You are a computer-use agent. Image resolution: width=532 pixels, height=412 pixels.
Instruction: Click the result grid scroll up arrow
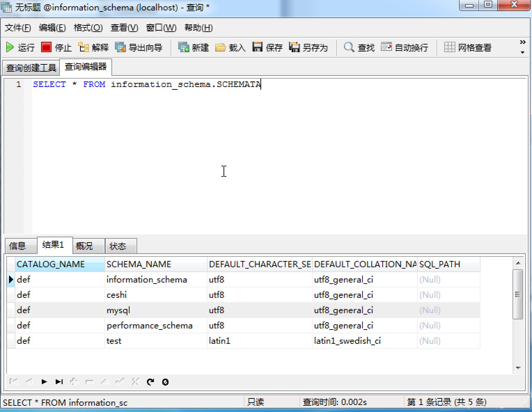518,263
